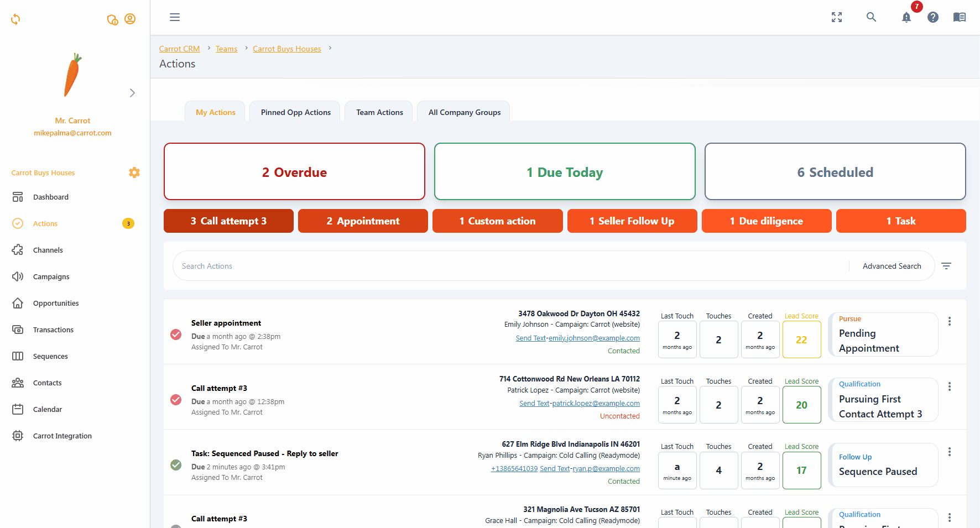Open Advanced Search

892,266
